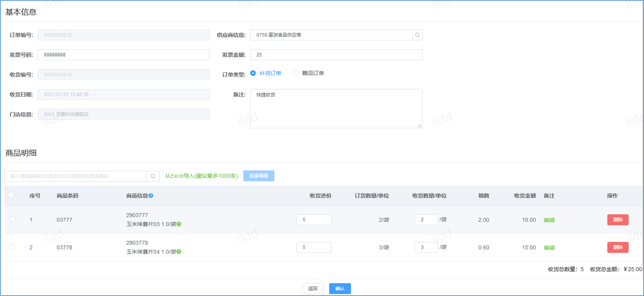
Task: Check the checkbox for row 1
Action: 13,219
